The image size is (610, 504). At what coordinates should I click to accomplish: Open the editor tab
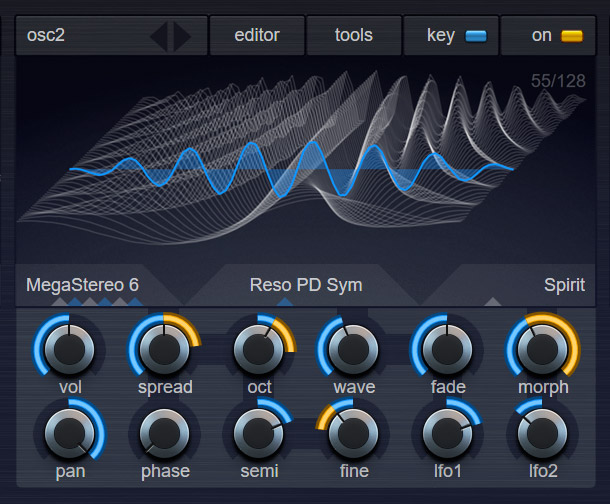[x=256, y=36]
